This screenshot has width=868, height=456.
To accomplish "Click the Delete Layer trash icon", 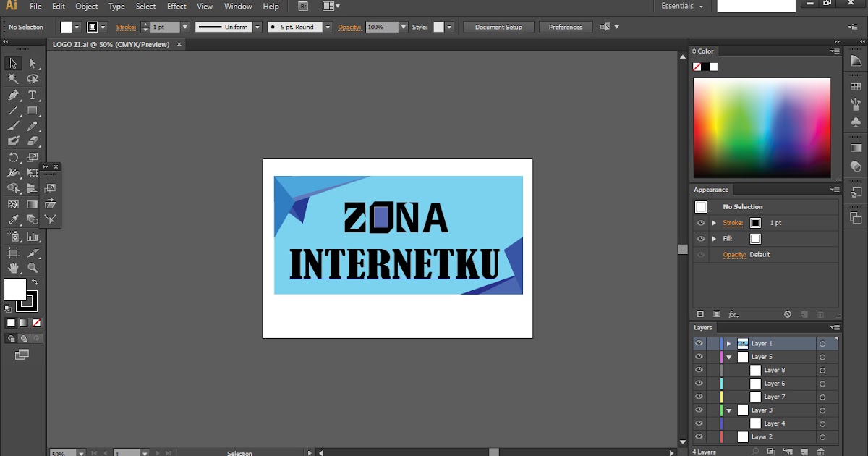I will pos(820,451).
